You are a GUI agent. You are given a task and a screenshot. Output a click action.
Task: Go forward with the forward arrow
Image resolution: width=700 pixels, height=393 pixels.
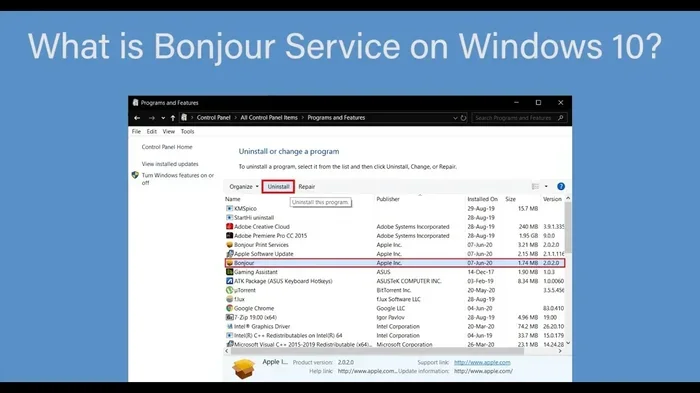(x=152, y=118)
